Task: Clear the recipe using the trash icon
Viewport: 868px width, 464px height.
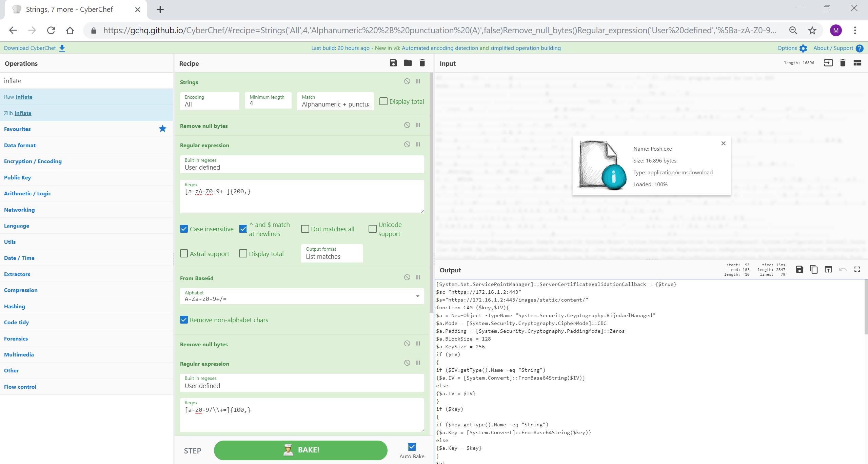Action: [422, 63]
